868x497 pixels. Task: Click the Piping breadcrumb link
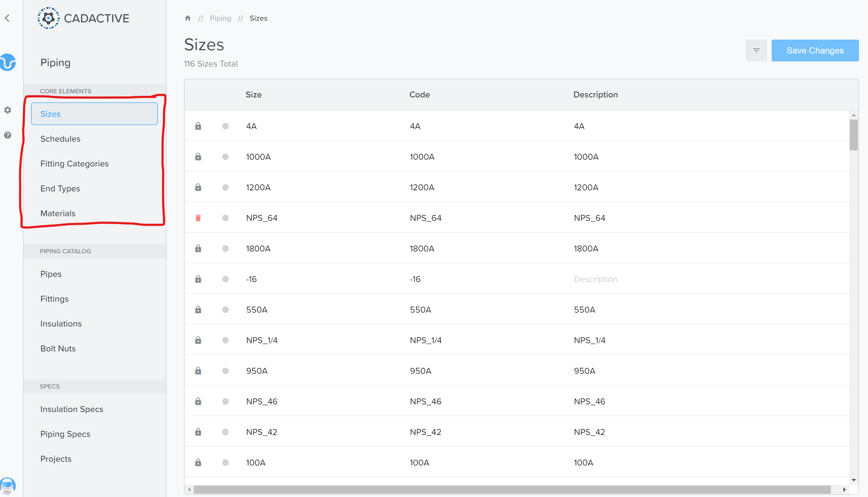point(221,18)
